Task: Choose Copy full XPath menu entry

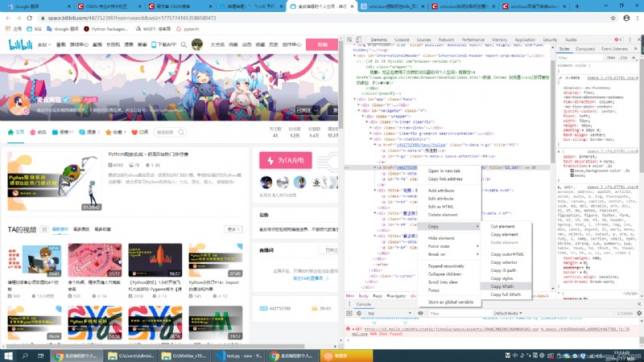Action: tap(506, 294)
